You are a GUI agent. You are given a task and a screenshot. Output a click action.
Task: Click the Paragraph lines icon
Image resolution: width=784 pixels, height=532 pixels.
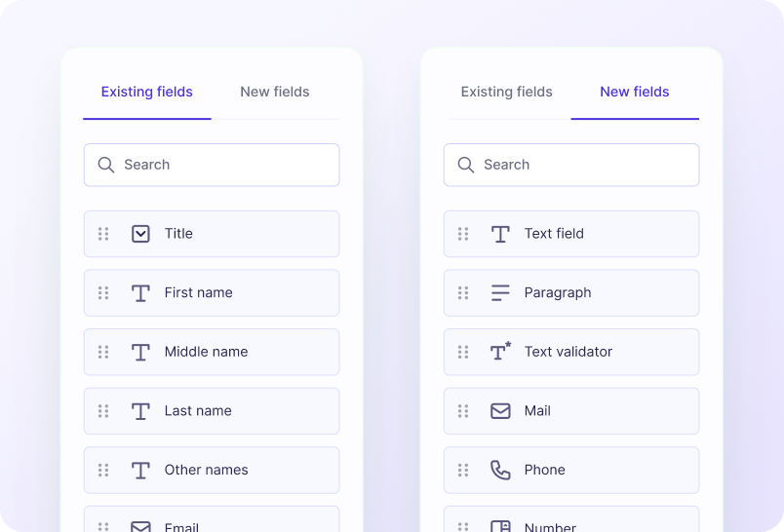coord(500,293)
